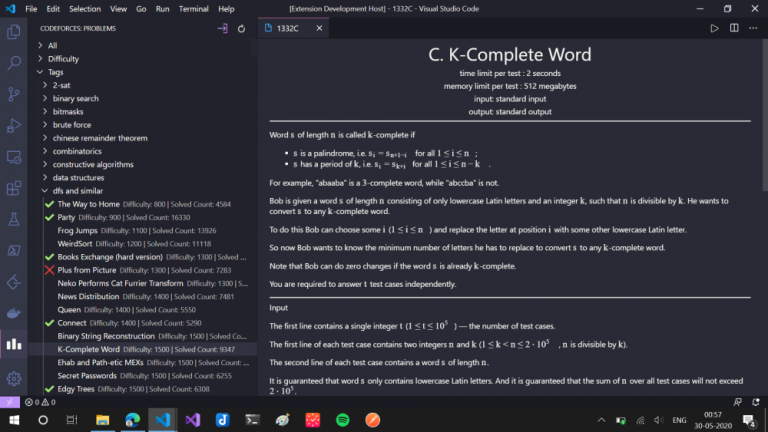This screenshot has width=768, height=432.
Task: Open the Terminal menu
Action: (193, 9)
